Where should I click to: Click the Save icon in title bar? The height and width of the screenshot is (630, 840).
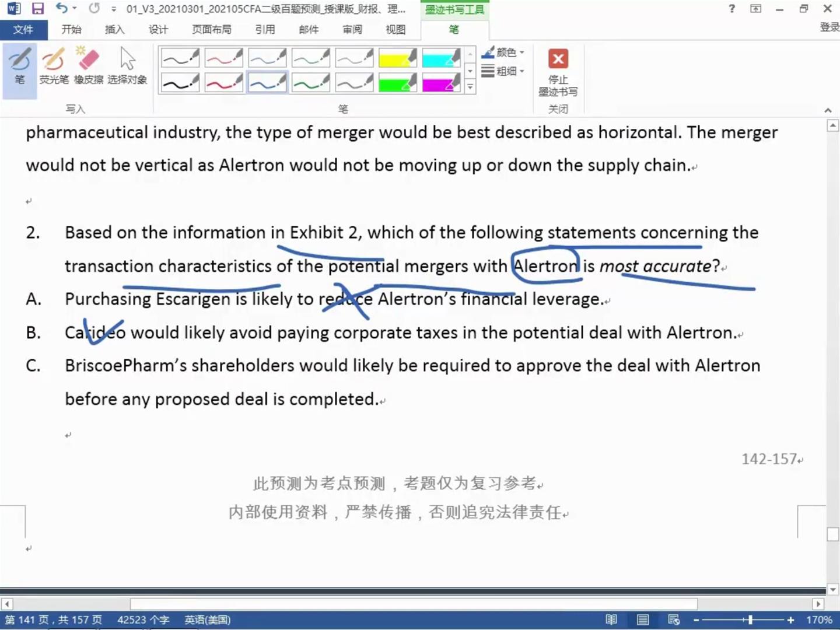coord(38,9)
